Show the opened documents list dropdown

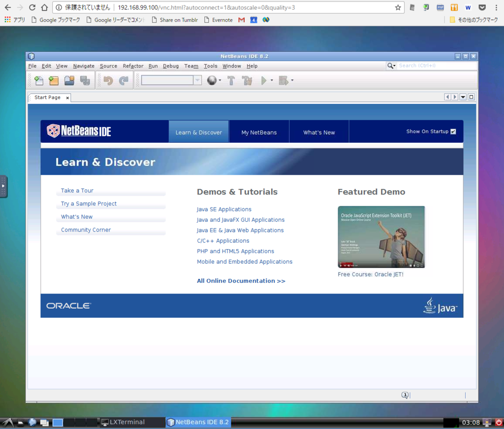coord(463,97)
